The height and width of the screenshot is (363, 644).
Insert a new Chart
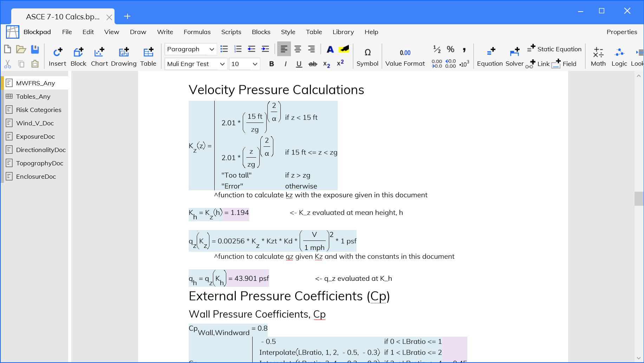[x=99, y=57]
